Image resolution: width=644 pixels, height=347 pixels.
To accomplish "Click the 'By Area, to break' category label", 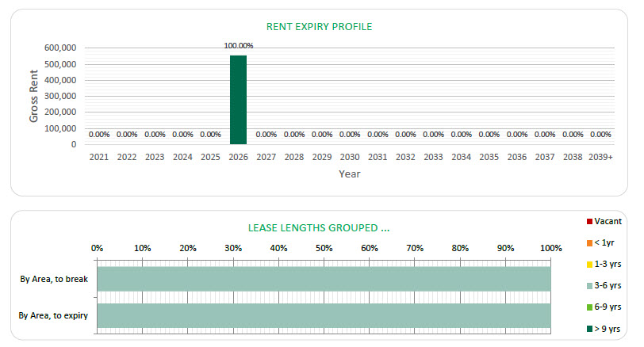I will click(x=54, y=279).
